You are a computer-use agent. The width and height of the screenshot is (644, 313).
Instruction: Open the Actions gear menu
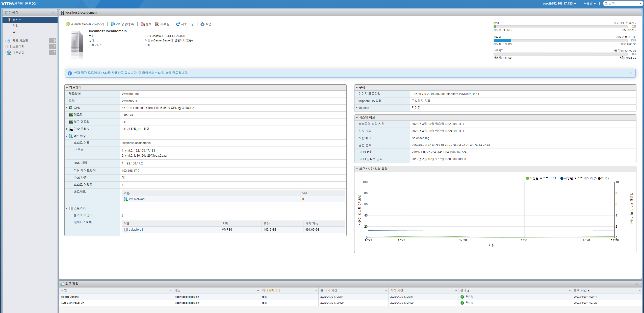202,24
